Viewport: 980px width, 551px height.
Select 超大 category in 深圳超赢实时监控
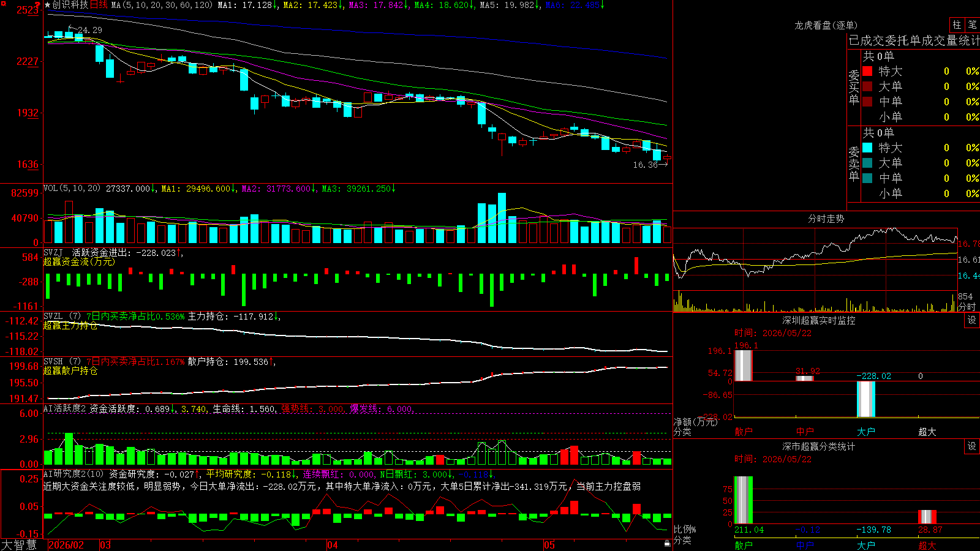pos(927,432)
